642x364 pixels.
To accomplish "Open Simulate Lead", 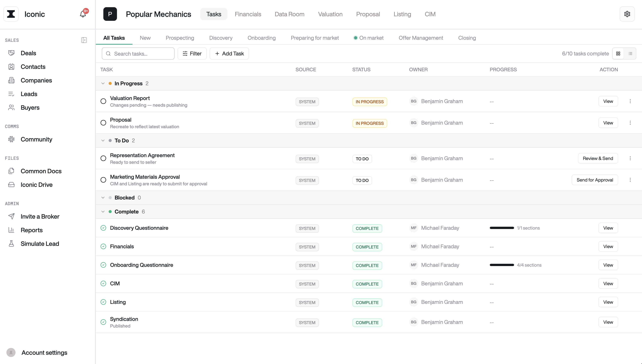I will [x=40, y=244].
